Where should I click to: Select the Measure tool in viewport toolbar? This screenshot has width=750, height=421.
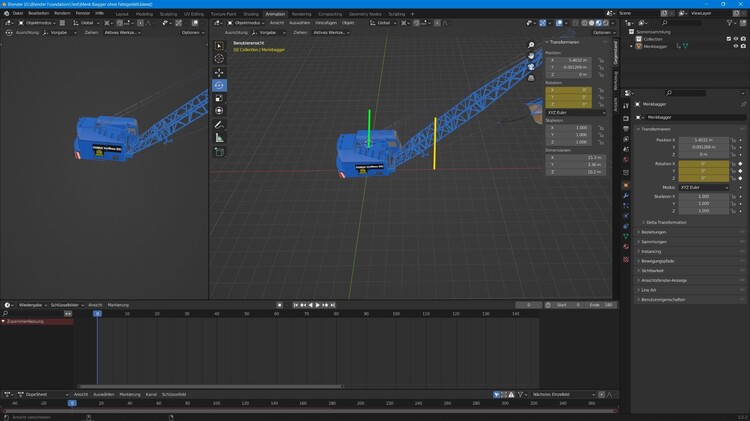tap(220, 138)
